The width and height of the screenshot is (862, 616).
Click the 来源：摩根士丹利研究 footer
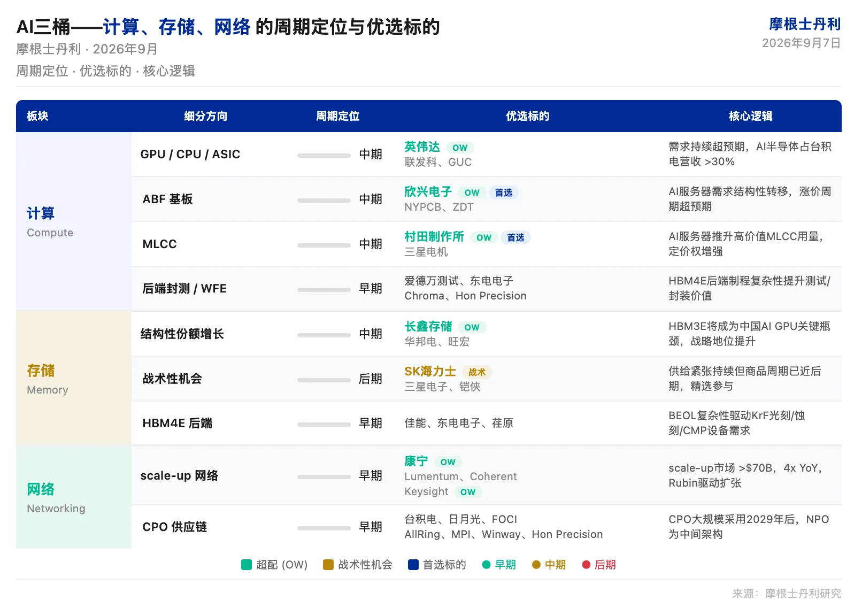click(787, 594)
